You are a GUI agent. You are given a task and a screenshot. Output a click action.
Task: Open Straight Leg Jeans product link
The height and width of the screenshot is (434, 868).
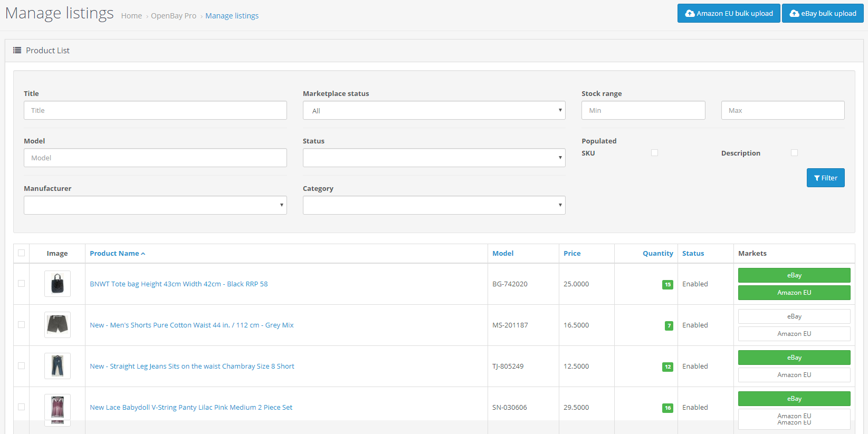click(x=192, y=366)
